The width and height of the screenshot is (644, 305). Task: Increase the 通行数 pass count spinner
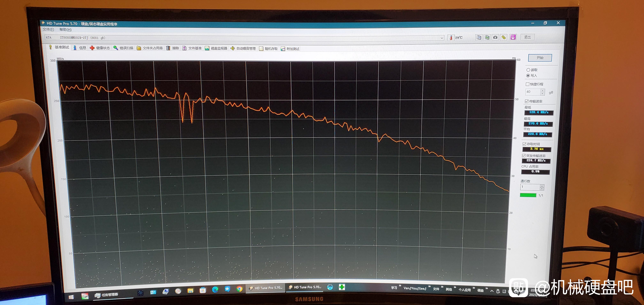(542, 186)
